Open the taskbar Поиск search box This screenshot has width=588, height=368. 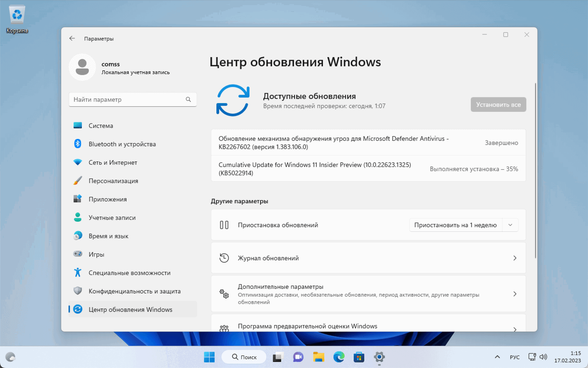[x=243, y=357]
